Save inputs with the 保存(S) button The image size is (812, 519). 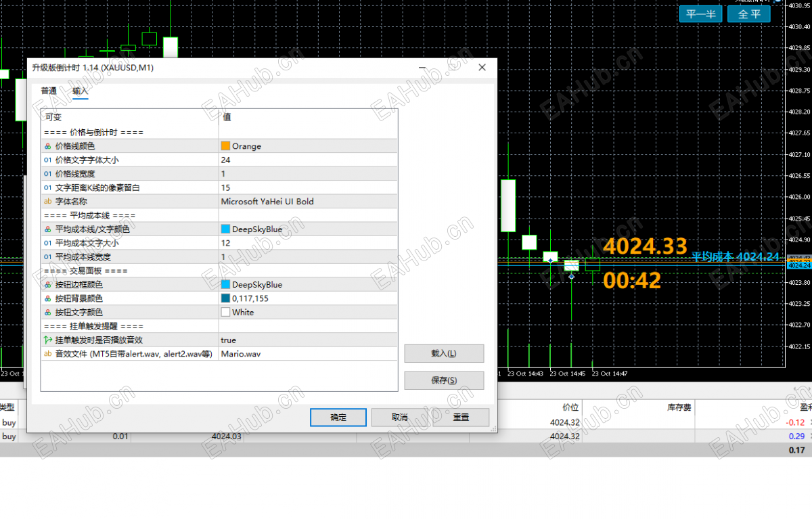pos(444,380)
